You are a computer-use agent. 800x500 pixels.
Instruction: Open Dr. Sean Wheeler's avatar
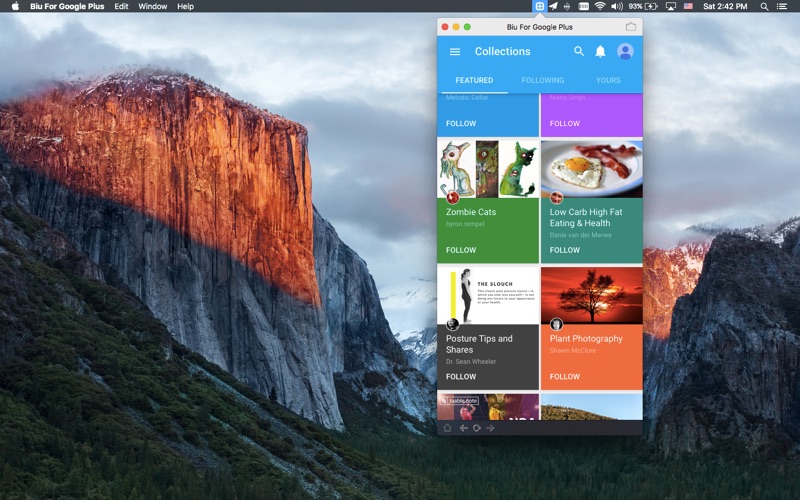pyautogui.click(x=453, y=324)
